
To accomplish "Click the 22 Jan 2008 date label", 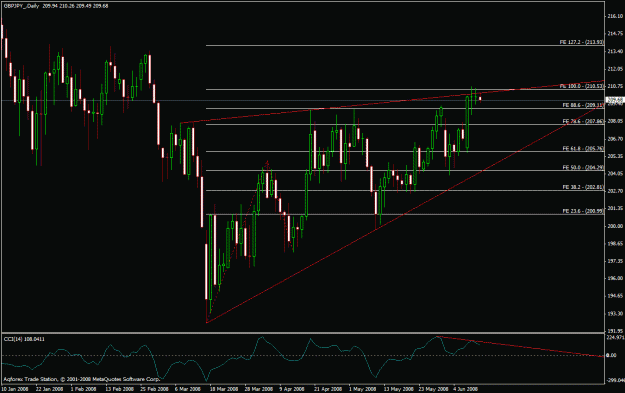I will (49, 389).
